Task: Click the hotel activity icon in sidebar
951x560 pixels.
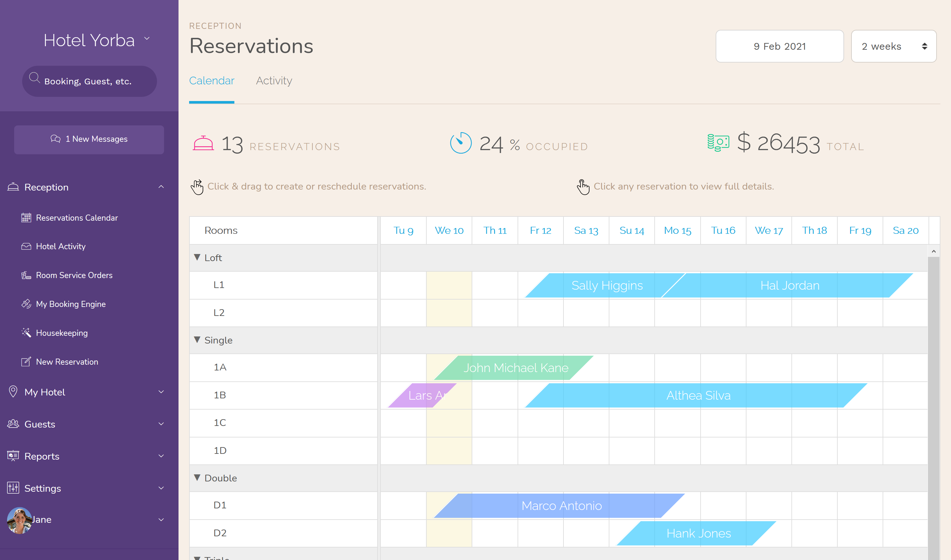Action: [x=25, y=246]
